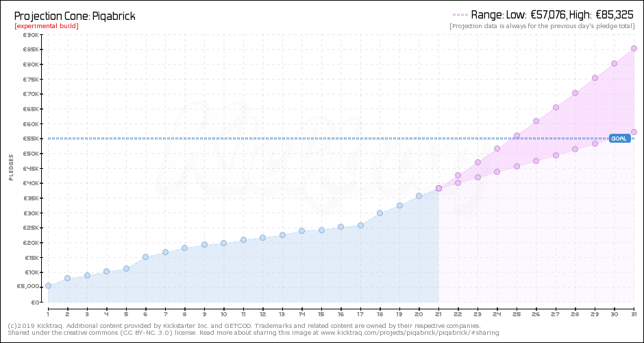Viewport: 644px width, 343px height.
Task: Click the '€75K' y-axis label
Action: pos(32,80)
